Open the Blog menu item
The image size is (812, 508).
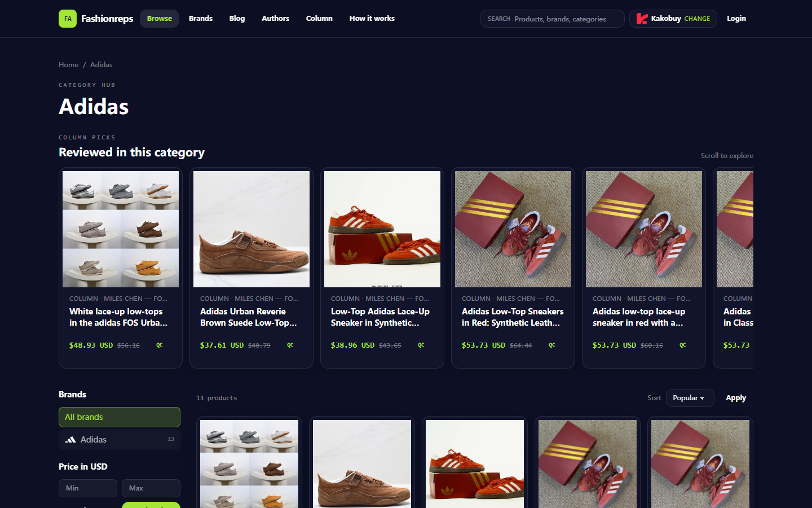pos(237,19)
